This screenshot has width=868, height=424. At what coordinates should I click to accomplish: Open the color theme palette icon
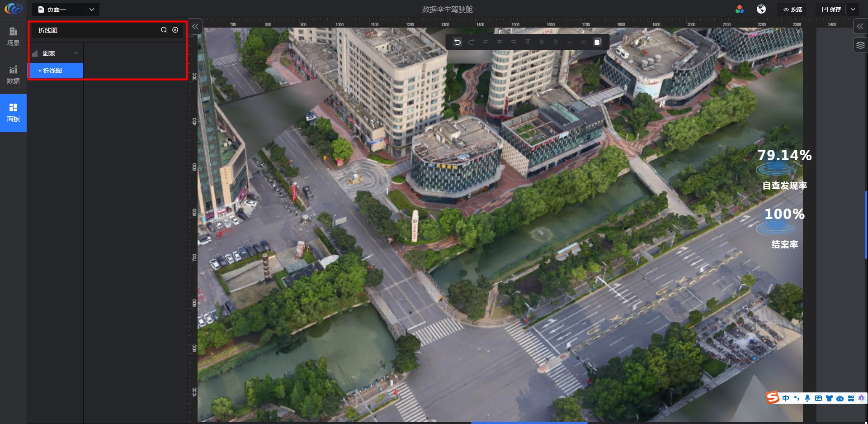click(x=740, y=9)
